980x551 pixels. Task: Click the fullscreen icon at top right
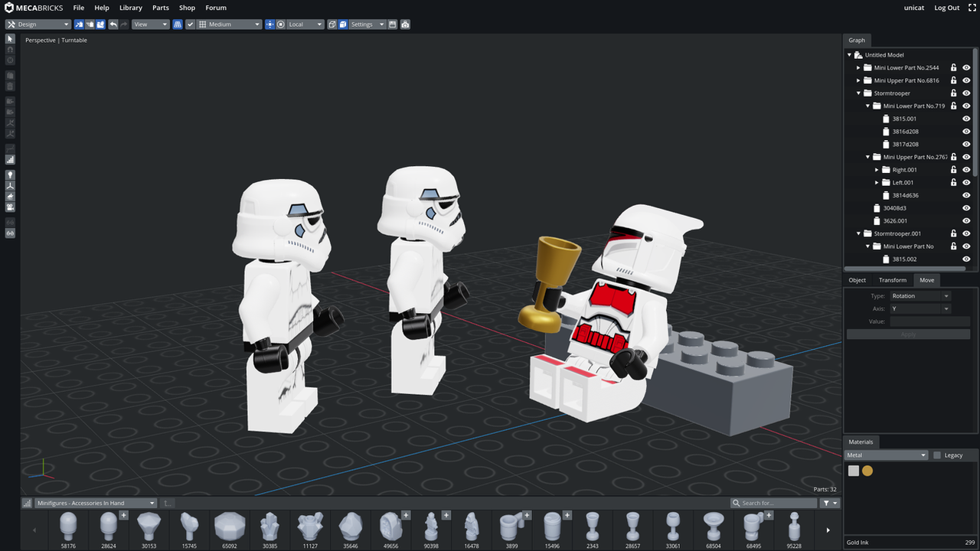(x=971, y=8)
